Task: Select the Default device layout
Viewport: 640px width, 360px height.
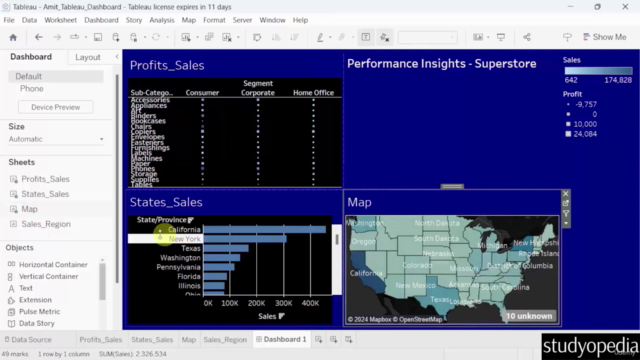Action: pos(56,76)
